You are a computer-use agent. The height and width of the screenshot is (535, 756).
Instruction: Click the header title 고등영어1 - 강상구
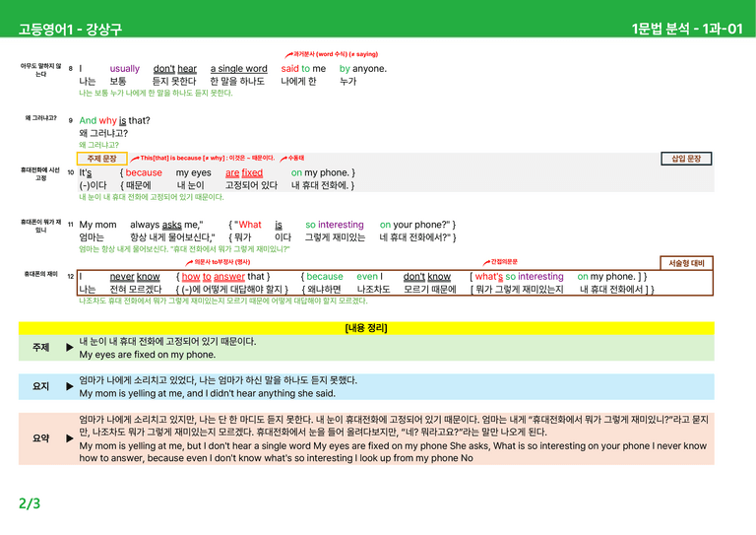click(x=70, y=29)
